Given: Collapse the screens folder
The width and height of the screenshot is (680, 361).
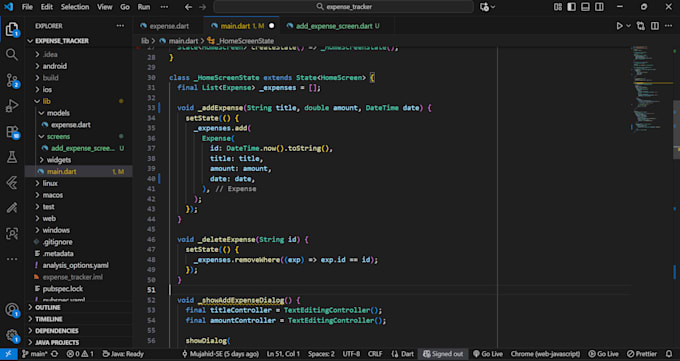Looking at the screenshot, I should [58, 136].
